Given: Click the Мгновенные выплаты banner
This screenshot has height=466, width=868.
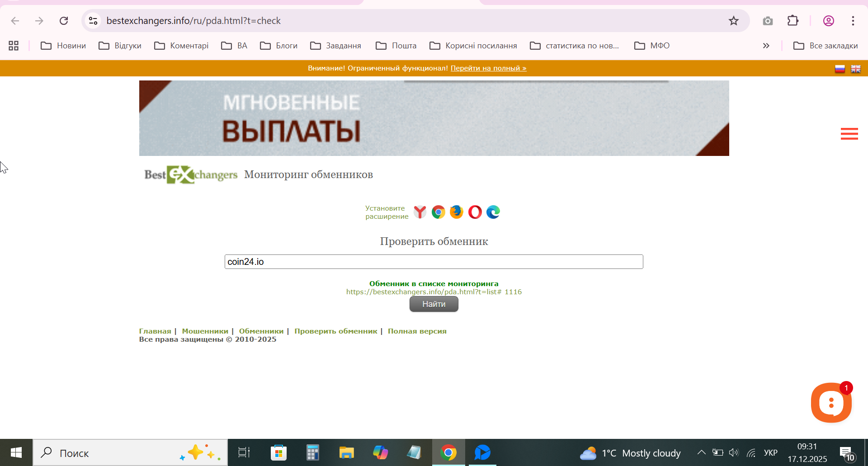Looking at the screenshot, I should coord(434,118).
